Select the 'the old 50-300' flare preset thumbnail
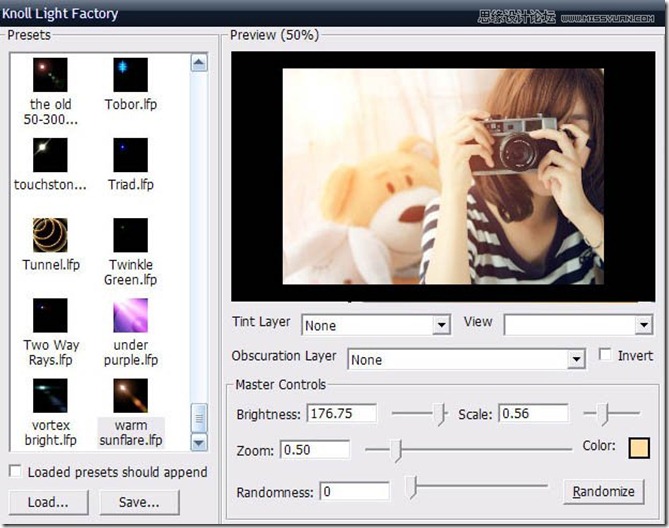Screen dimensions: 669x528 [x=50, y=75]
